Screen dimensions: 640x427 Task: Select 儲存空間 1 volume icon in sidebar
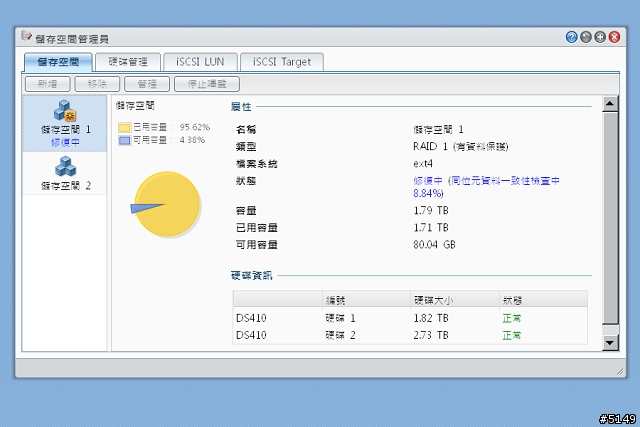tap(65, 111)
